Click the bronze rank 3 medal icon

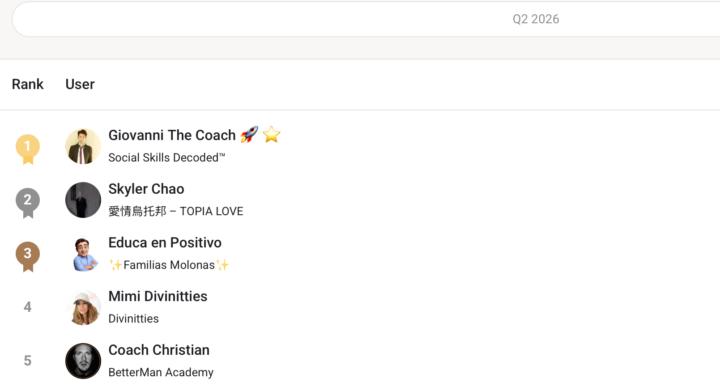pos(28,257)
